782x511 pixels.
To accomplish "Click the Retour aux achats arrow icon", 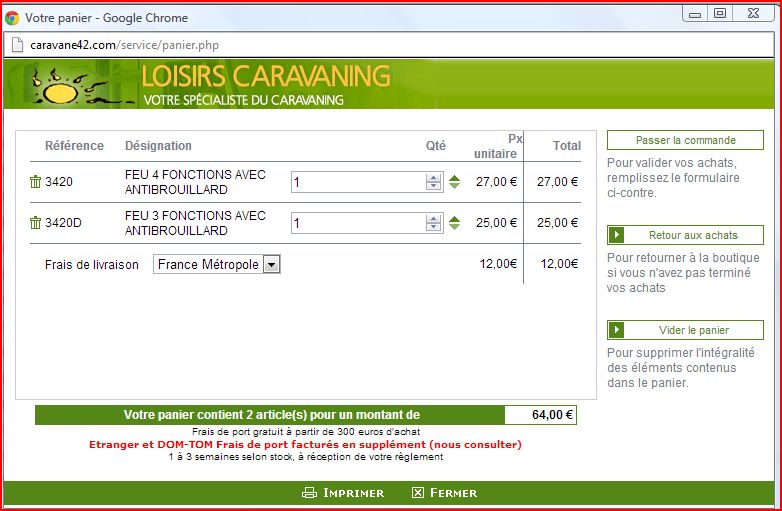I will (x=616, y=235).
